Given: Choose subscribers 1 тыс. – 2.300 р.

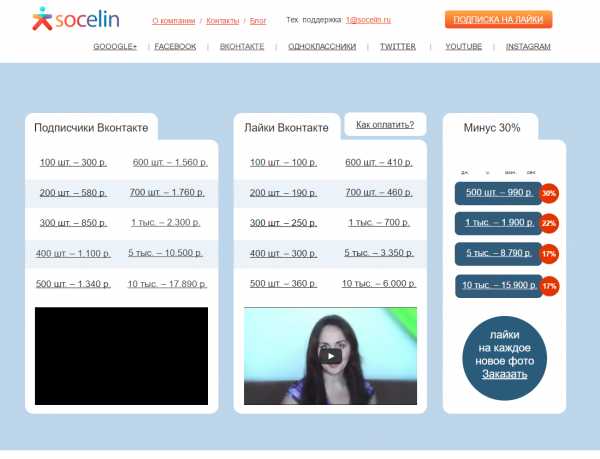Looking at the screenshot, I should (x=165, y=222).
